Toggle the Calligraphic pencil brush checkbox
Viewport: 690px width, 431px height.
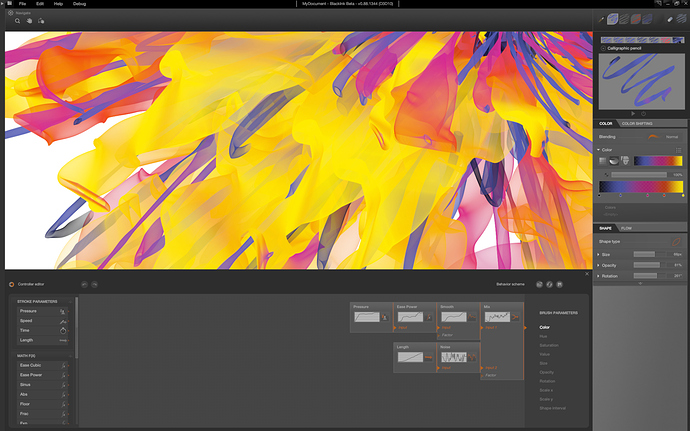[602, 48]
